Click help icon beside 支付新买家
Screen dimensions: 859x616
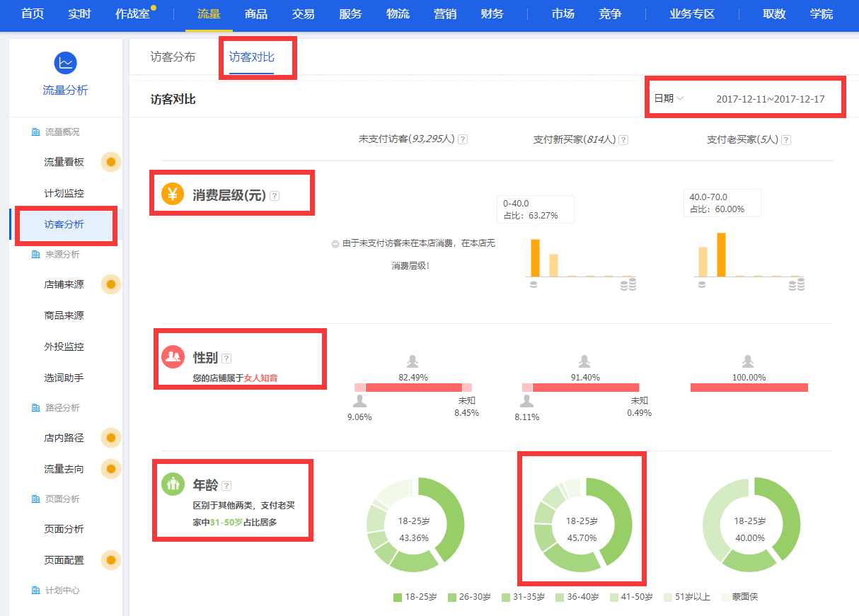(x=623, y=140)
